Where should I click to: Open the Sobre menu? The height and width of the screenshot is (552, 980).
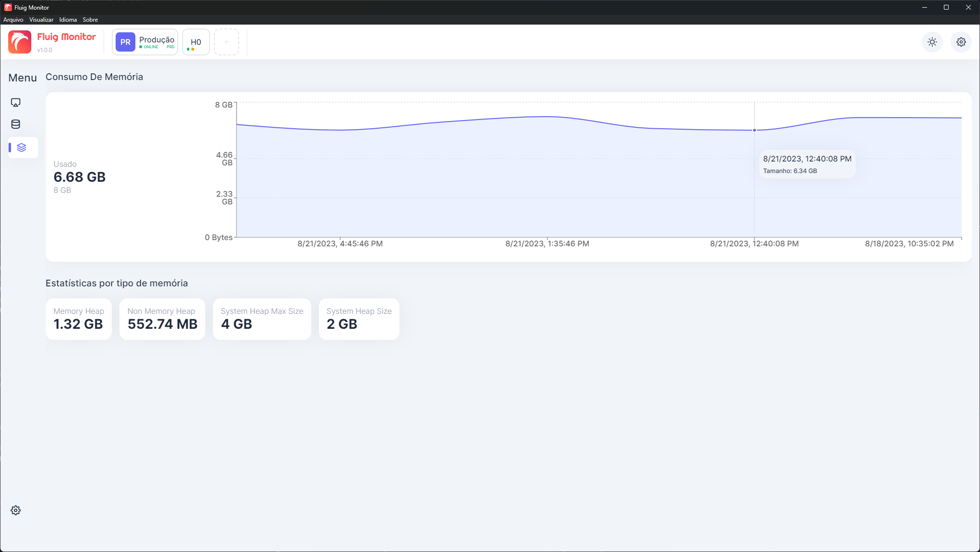click(90, 20)
